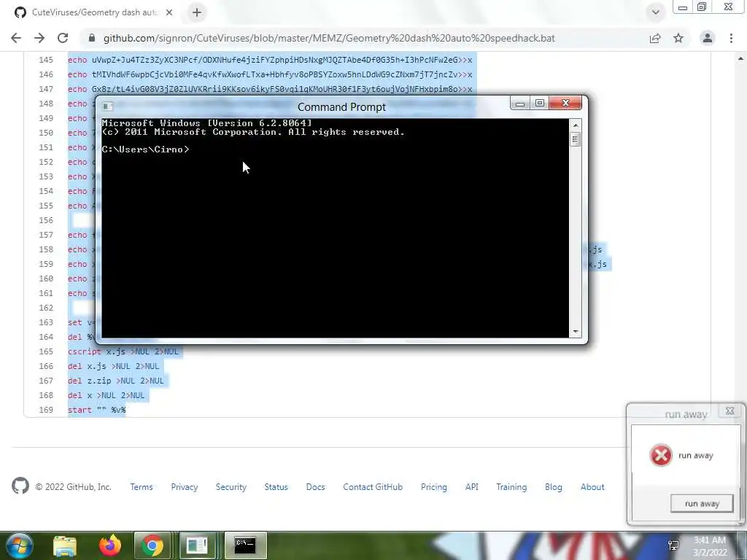
Task: Click the Command Prompt title bar
Action: tap(341, 106)
